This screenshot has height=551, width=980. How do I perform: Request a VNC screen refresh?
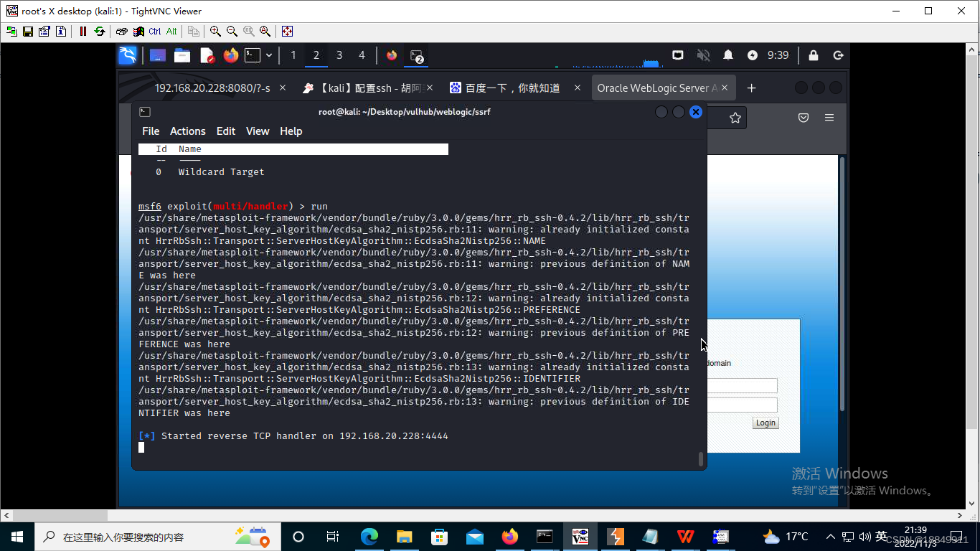[100, 32]
